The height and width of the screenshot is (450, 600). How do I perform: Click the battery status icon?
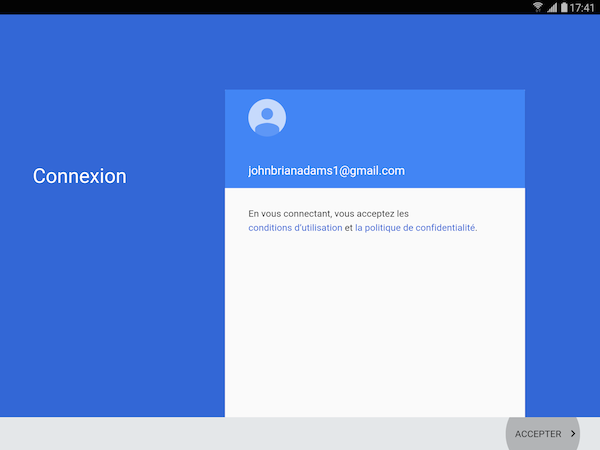point(564,7)
